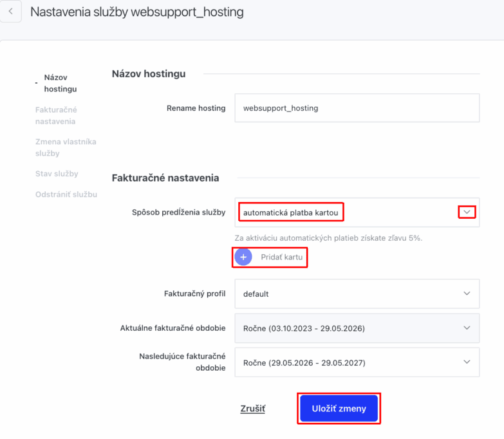Screen dimensions: 504x439
Task: Click the 'Pridať kartu' text
Action: 281,257
